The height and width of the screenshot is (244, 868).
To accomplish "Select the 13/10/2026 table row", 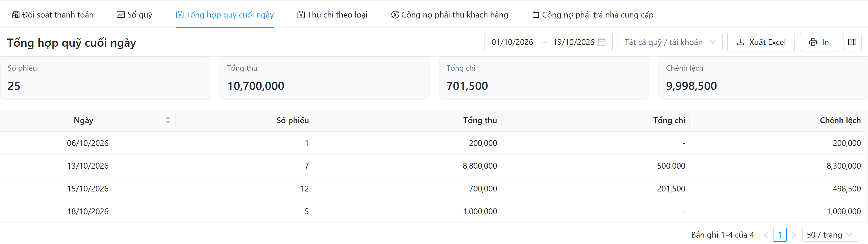I will [x=434, y=166].
